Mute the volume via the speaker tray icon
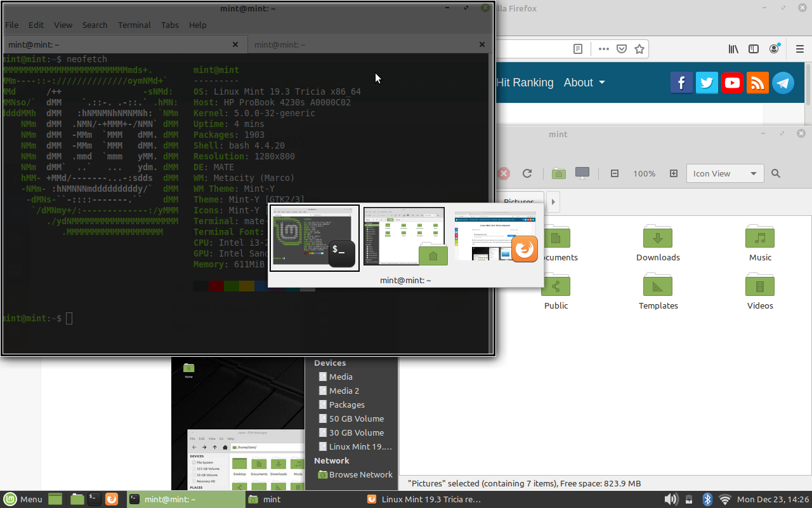 tap(671, 499)
